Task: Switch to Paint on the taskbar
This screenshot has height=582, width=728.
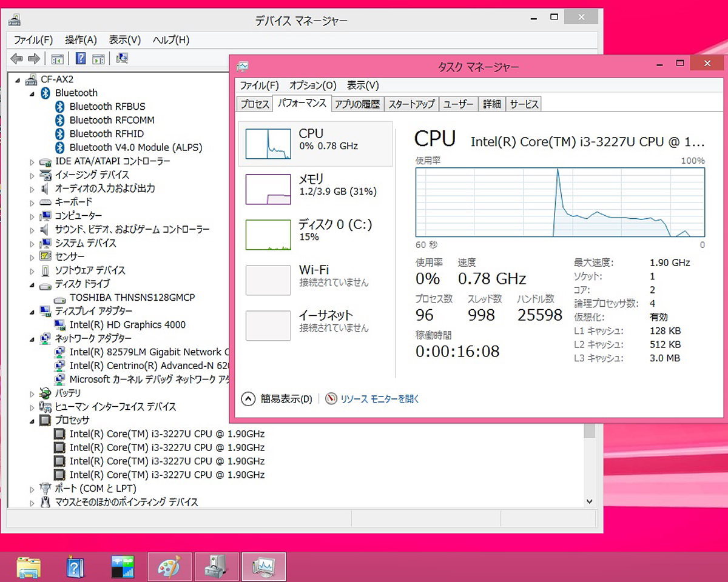Action: (169, 567)
